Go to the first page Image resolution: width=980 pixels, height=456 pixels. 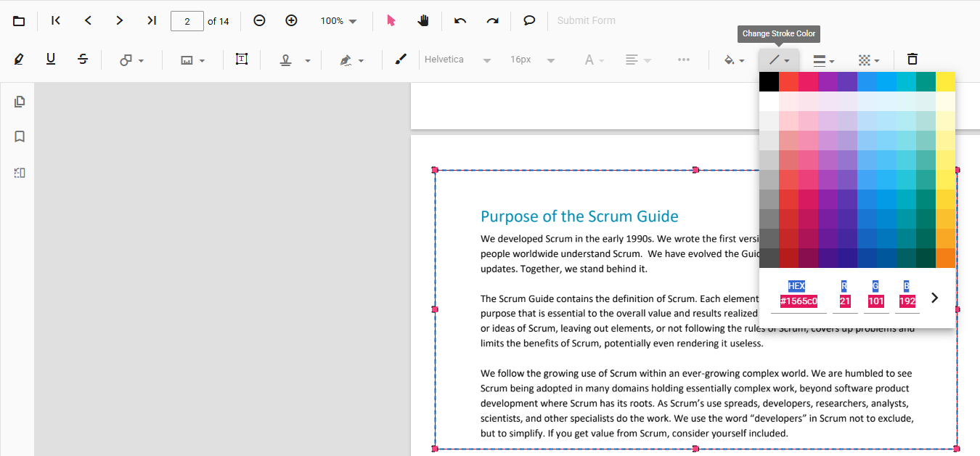click(x=56, y=21)
